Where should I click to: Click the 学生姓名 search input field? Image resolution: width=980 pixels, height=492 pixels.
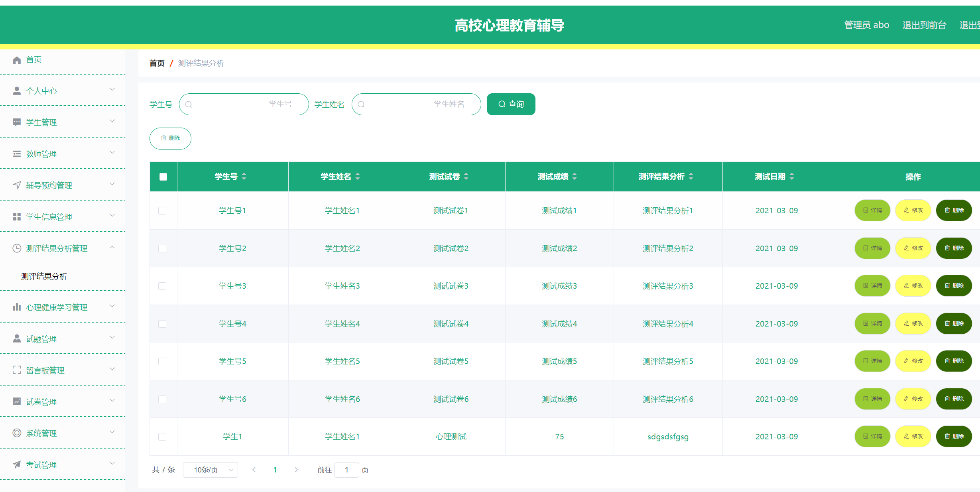point(416,104)
